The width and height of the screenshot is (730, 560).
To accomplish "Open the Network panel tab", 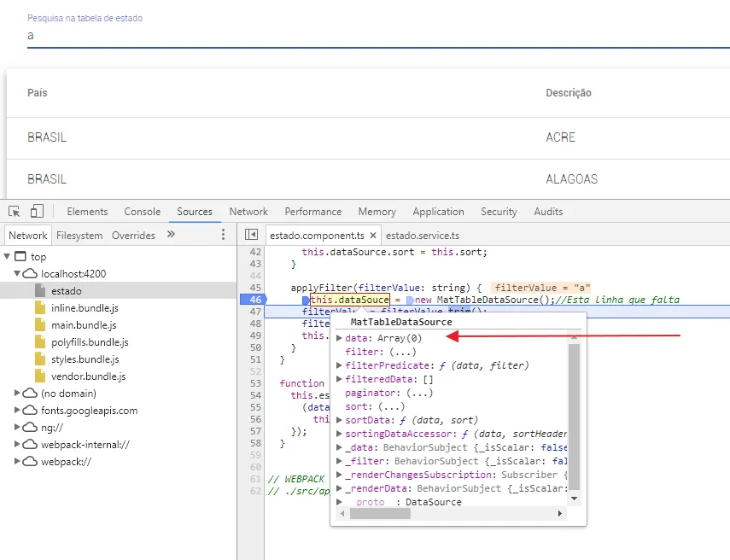I will (x=248, y=212).
